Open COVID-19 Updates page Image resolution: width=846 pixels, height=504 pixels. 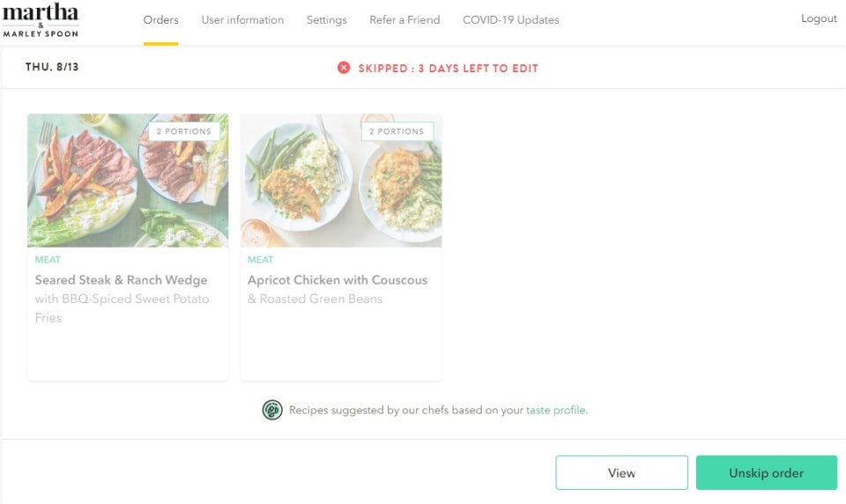[510, 20]
